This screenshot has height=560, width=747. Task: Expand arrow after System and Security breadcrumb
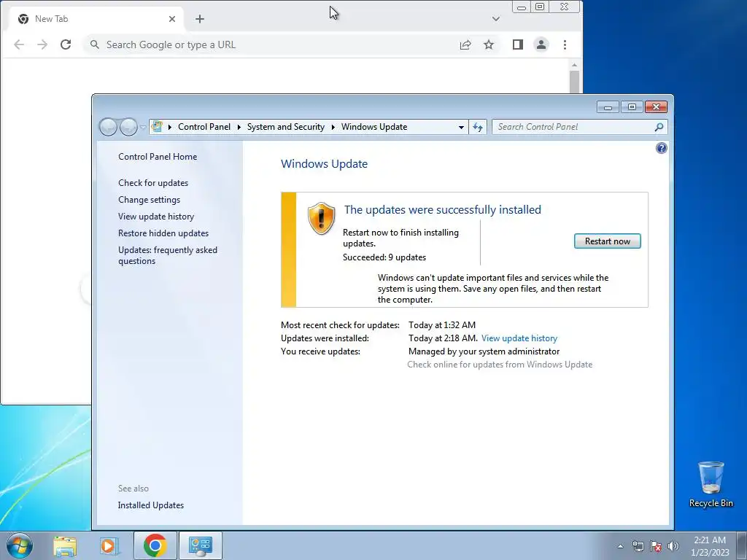click(x=333, y=127)
